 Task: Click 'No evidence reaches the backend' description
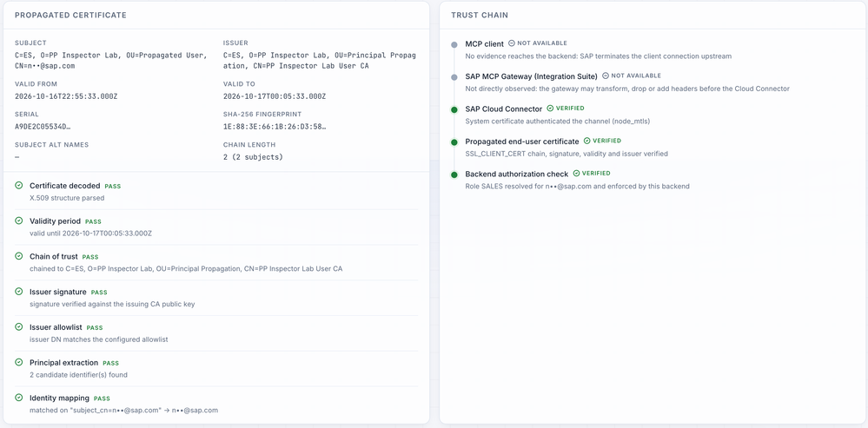coord(598,56)
